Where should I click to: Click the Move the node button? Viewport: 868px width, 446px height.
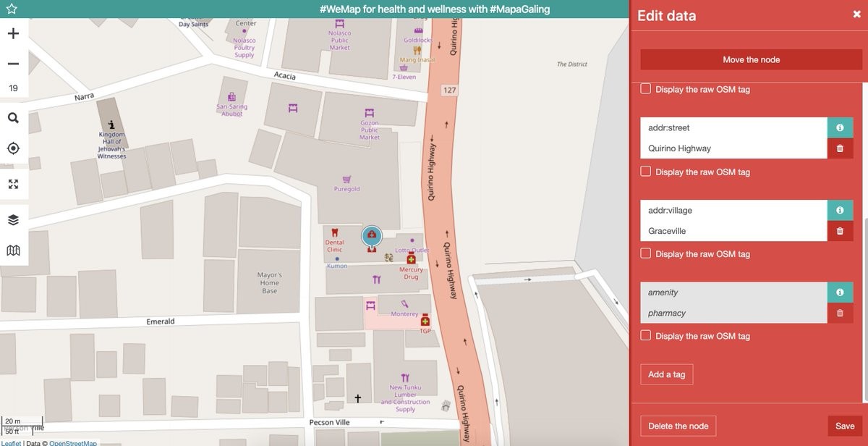(x=751, y=59)
